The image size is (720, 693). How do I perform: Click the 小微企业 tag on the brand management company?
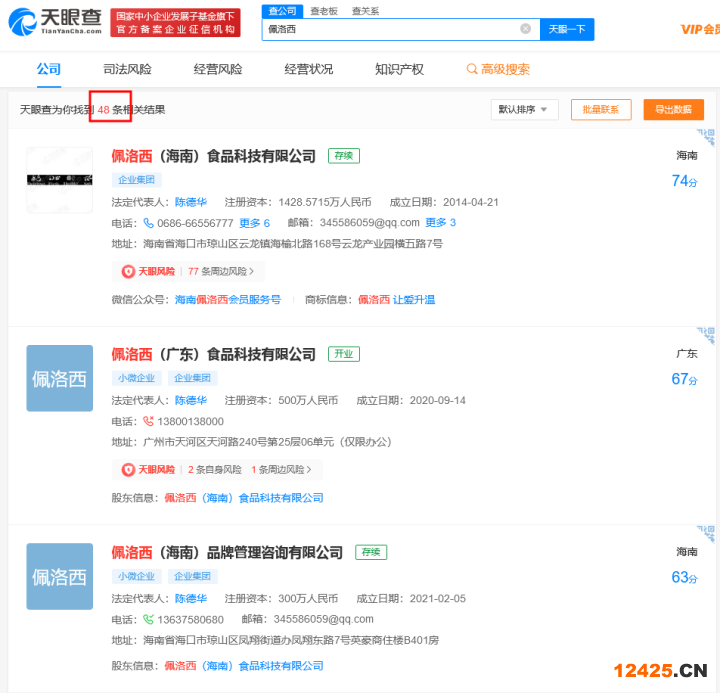click(136, 576)
